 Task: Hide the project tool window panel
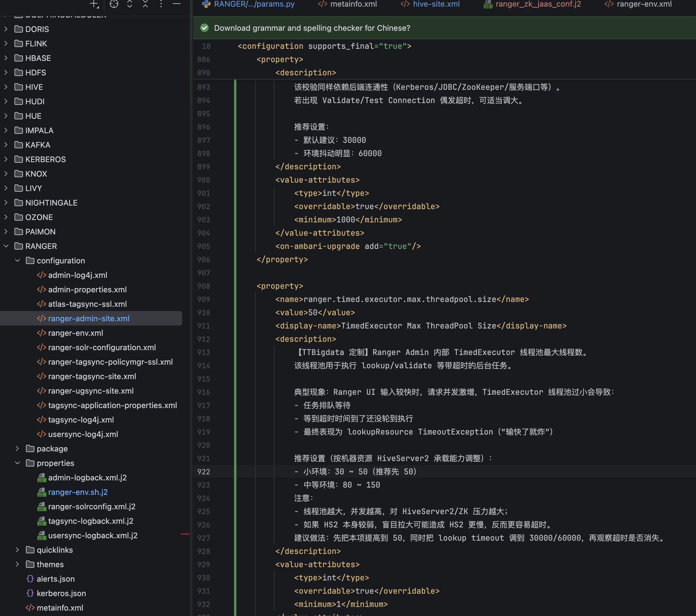click(x=176, y=4)
